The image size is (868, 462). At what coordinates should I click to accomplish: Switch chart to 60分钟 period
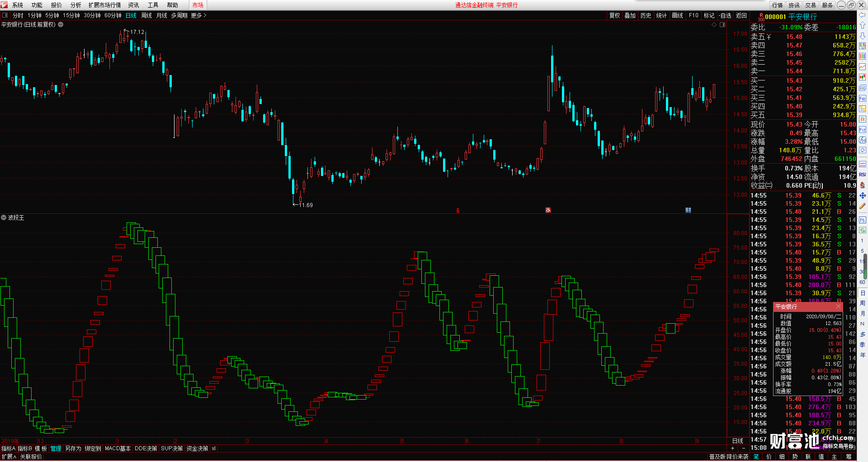tap(113, 15)
